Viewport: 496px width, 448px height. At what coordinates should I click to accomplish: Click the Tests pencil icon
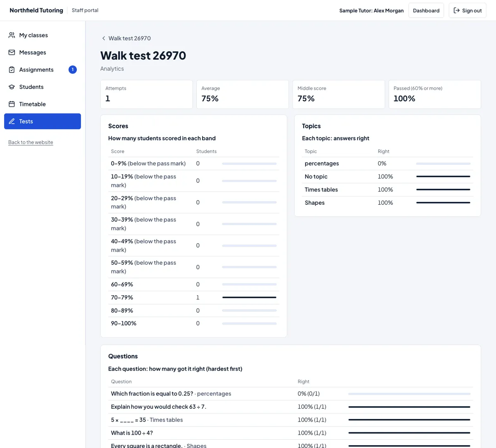point(12,121)
